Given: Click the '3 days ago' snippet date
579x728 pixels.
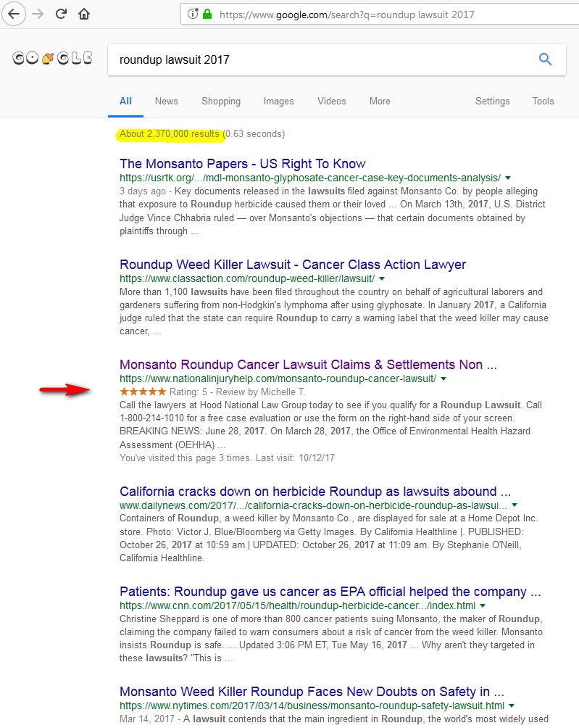Looking at the screenshot, I should (x=143, y=191).
